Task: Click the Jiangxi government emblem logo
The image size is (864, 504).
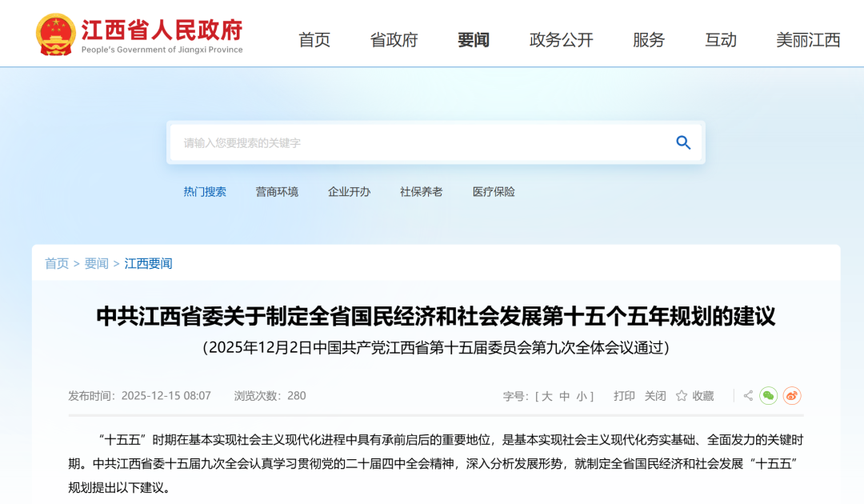Action: [x=55, y=34]
